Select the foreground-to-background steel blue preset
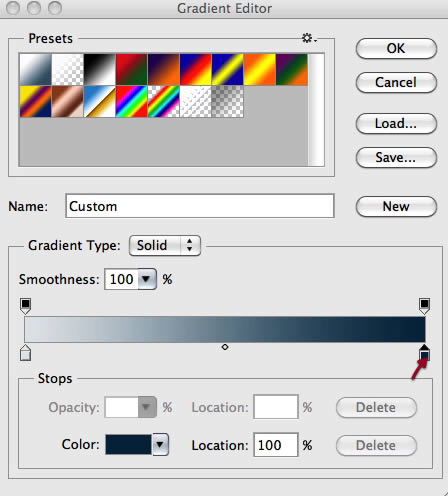 [x=35, y=70]
